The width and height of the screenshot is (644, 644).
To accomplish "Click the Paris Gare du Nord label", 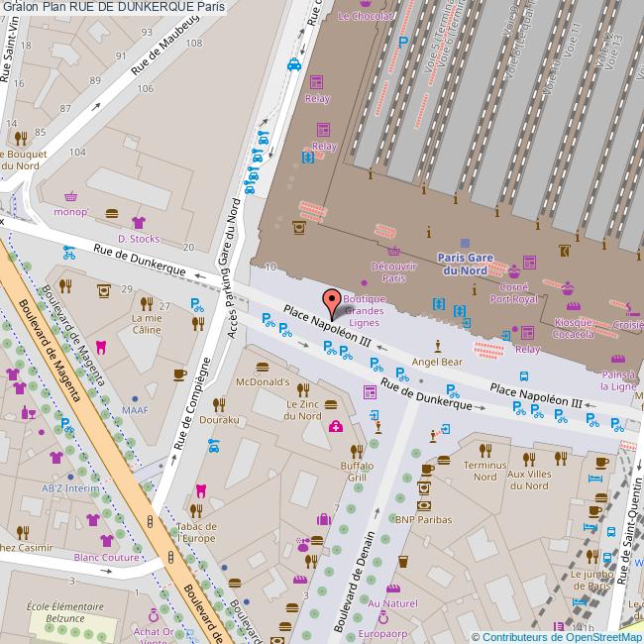I will tap(465, 265).
